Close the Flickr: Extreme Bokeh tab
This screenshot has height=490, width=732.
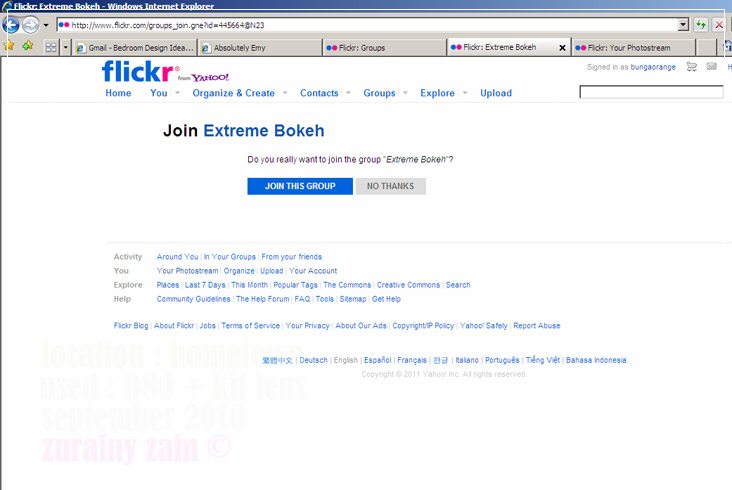pos(562,48)
